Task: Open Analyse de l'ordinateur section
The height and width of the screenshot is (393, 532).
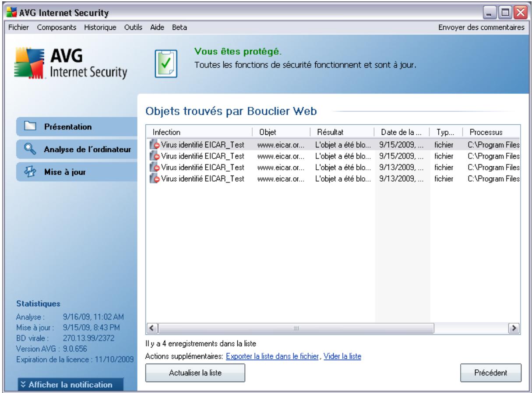Action: click(77, 150)
